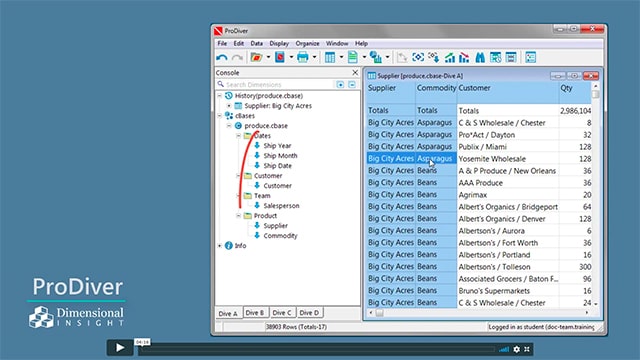The width and height of the screenshot is (640, 360).
Task: Click the pie and bar chart icon
Action: (376, 58)
